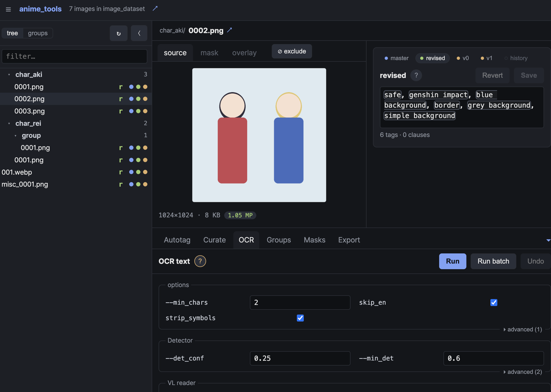
Task: Expand options advanced (1)
Action: click(x=523, y=330)
